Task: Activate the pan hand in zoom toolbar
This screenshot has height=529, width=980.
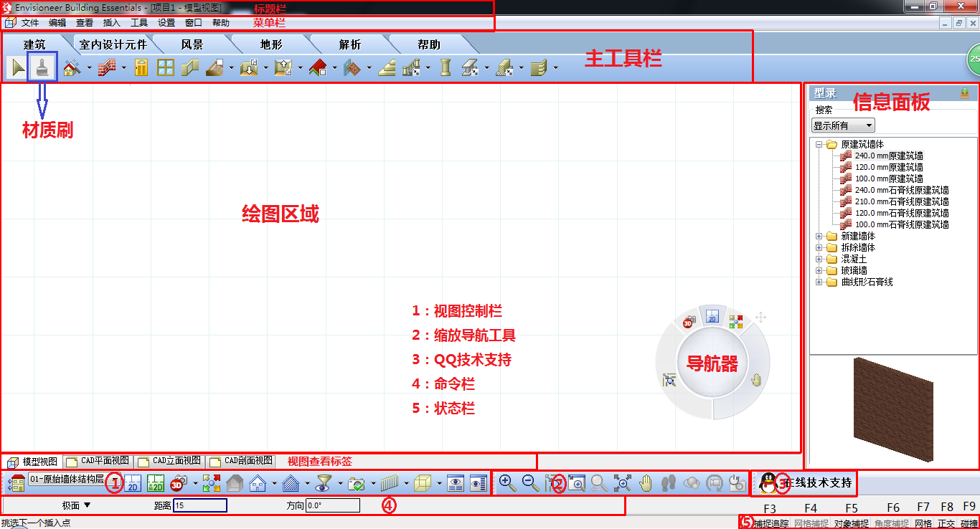Action: [645, 484]
